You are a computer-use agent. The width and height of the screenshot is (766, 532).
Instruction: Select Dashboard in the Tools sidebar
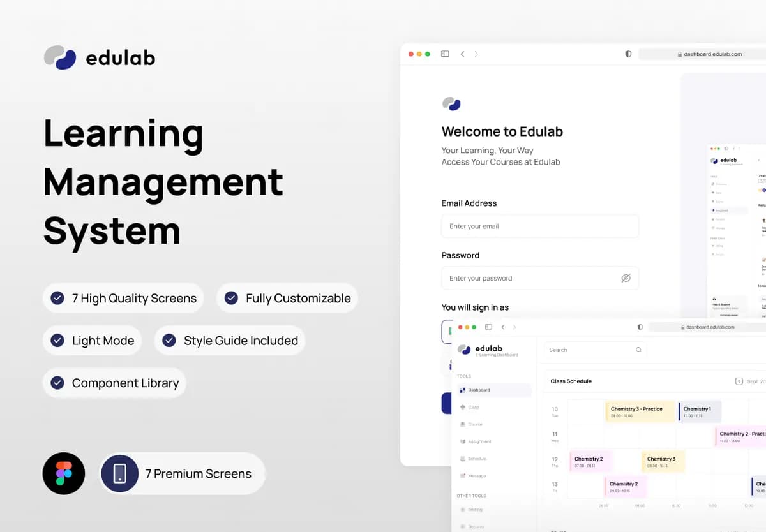click(x=494, y=390)
